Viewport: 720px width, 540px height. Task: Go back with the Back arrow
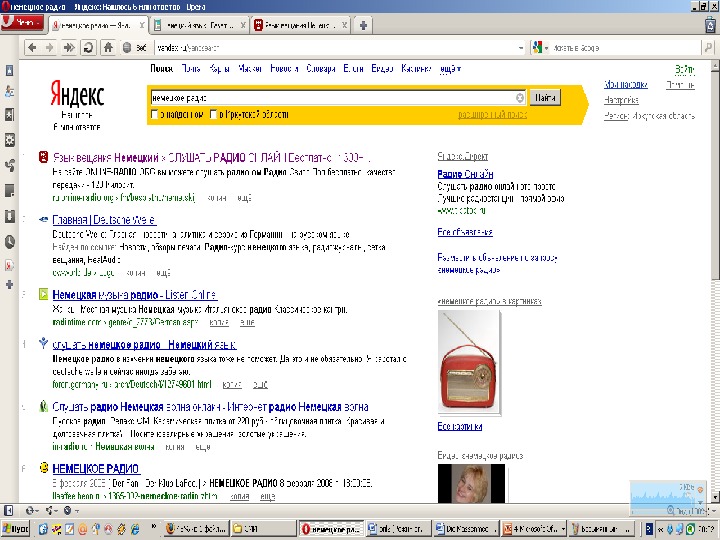32,47
